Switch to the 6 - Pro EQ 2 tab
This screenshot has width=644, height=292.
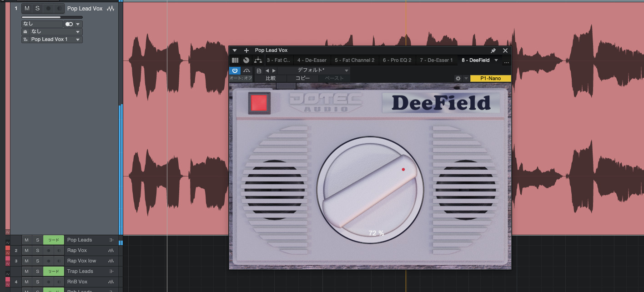[397, 60]
